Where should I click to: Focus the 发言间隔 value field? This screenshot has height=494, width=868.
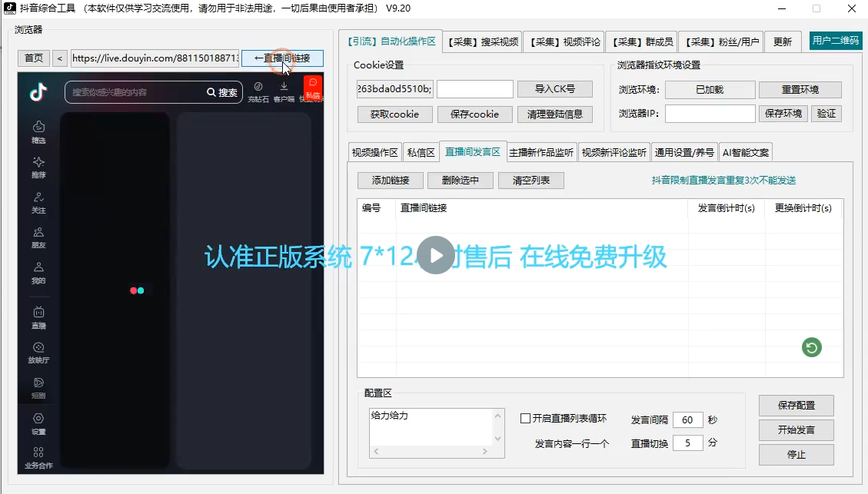pos(687,420)
